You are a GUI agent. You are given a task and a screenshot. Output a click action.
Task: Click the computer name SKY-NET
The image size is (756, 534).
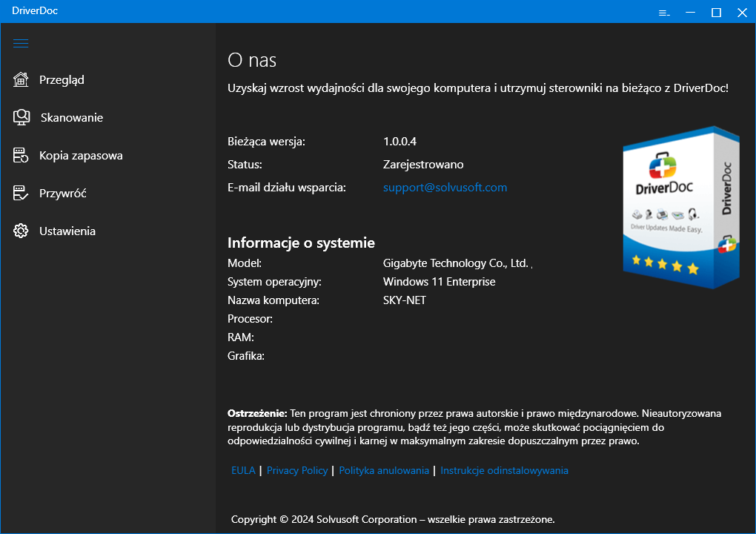click(405, 300)
